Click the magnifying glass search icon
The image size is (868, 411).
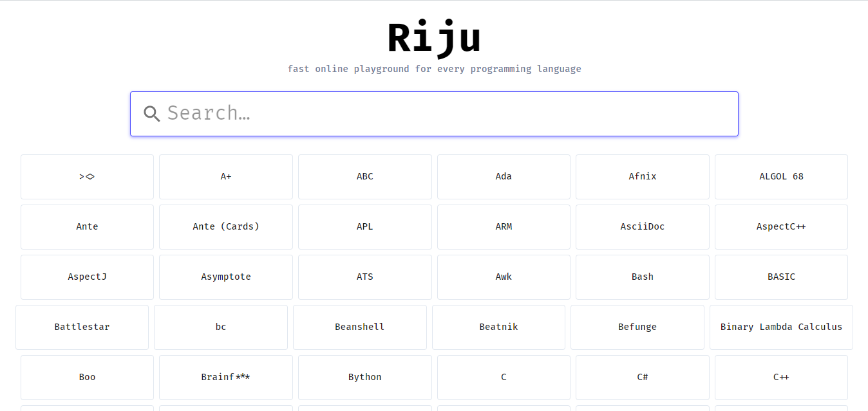coord(152,114)
